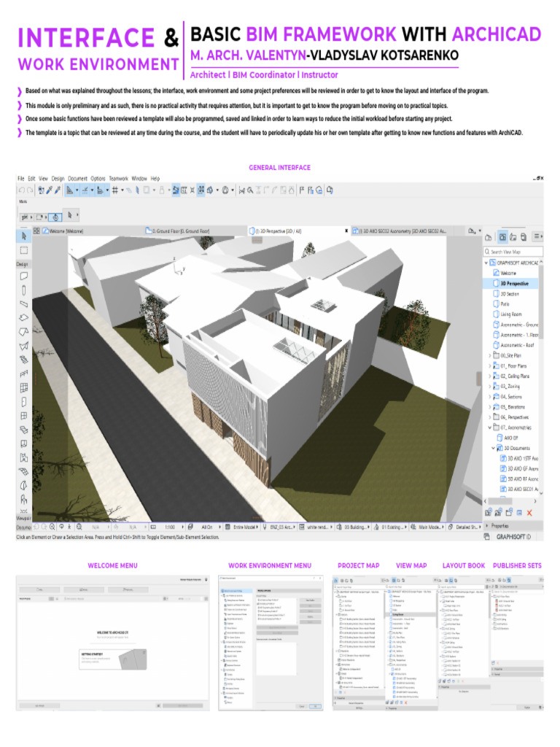The image size is (560, 747).
Task: Open the File menu
Action: click(x=21, y=179)
